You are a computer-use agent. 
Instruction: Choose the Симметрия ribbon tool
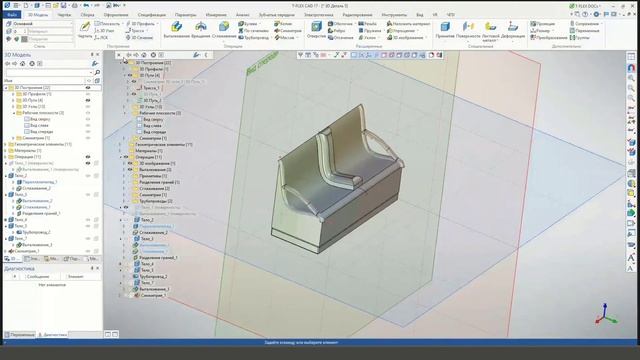(288, 31)
